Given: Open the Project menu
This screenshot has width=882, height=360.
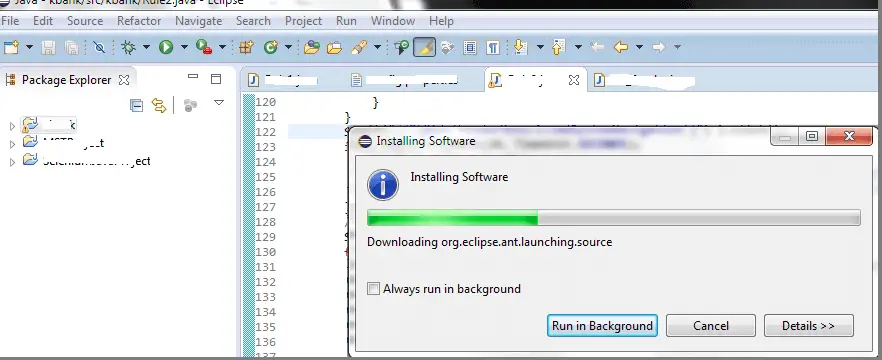Looking at the screenshot, I should 303,21.
